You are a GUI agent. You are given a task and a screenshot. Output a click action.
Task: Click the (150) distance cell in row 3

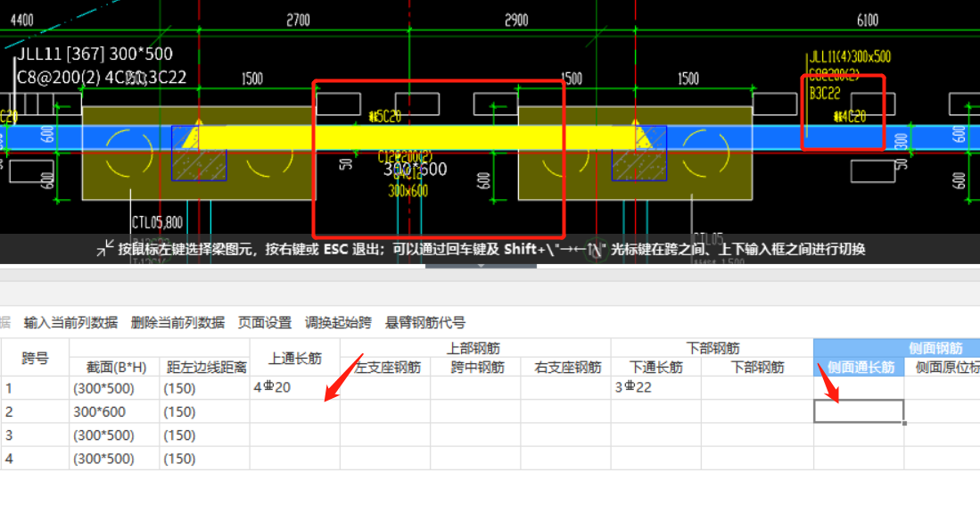[204, 435]
